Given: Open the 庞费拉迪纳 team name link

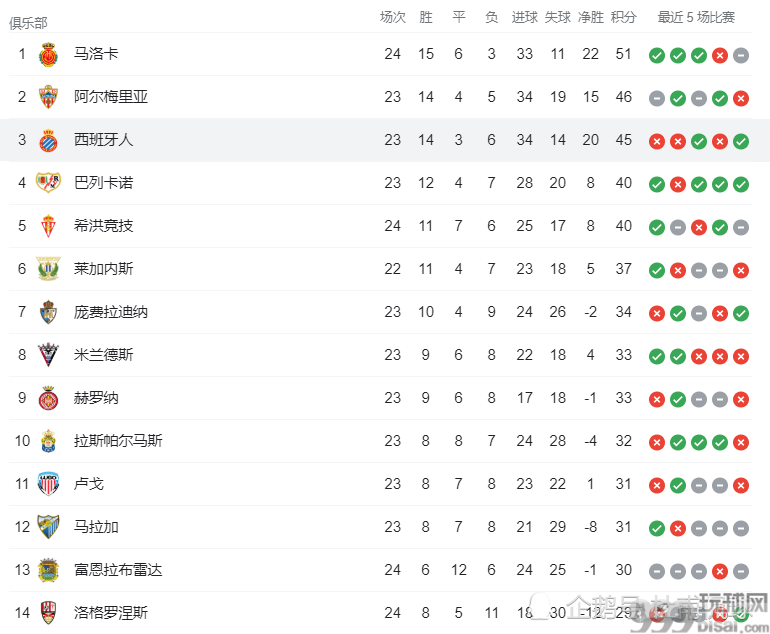Looking at the screenshot, I should pyautogui.click(x=111, y=312).
